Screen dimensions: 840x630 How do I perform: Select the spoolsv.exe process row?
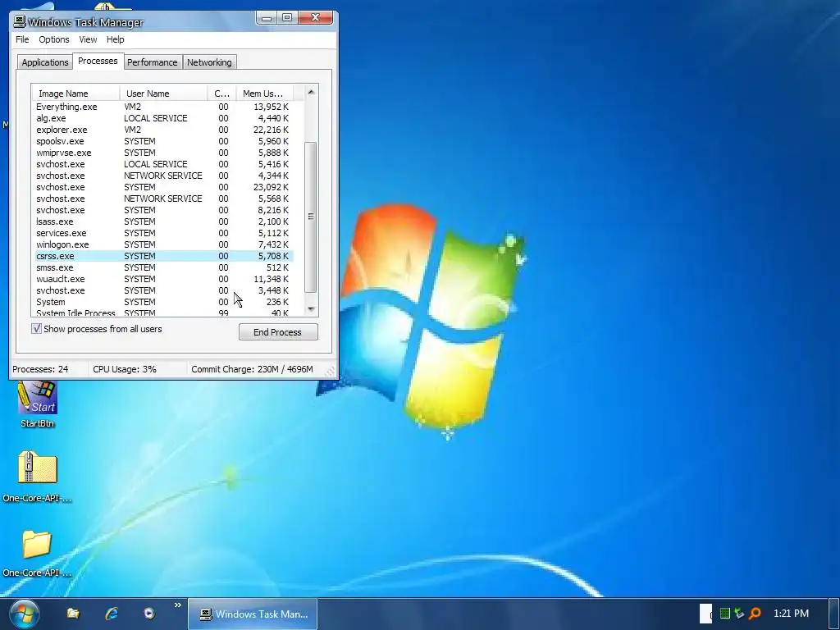(x=164, y=141)
